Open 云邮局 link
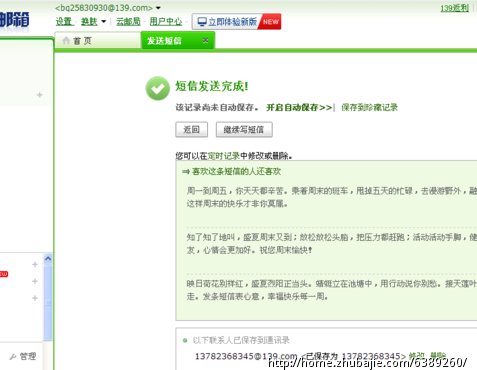 [x=128, y=22]
